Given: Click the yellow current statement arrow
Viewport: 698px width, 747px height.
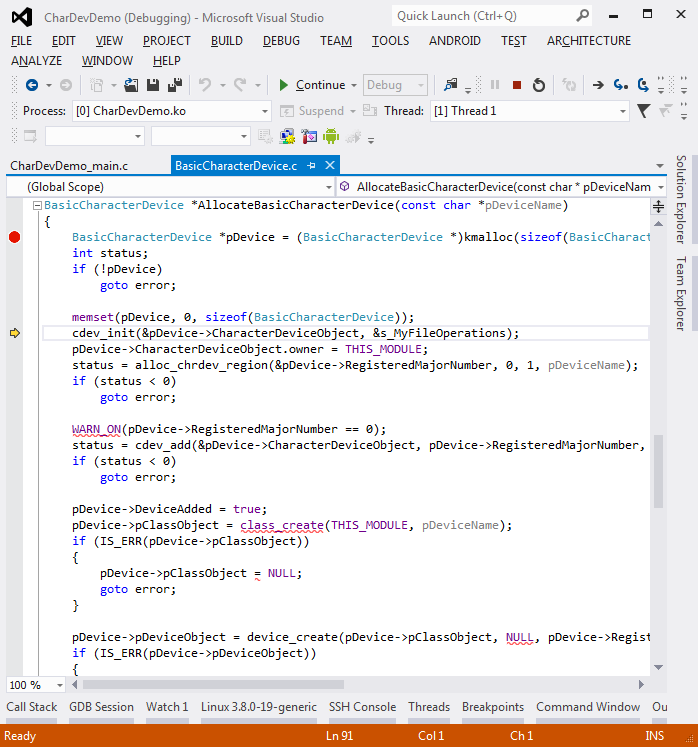Looking at the screenshot, I should tap(15, 333).
